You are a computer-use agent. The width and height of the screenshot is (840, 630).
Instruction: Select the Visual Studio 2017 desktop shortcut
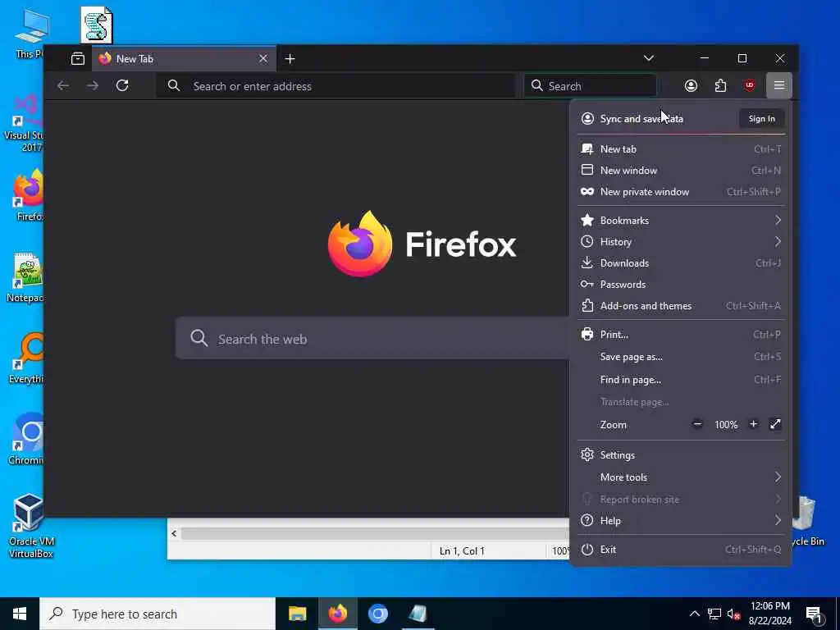(24, 123)
